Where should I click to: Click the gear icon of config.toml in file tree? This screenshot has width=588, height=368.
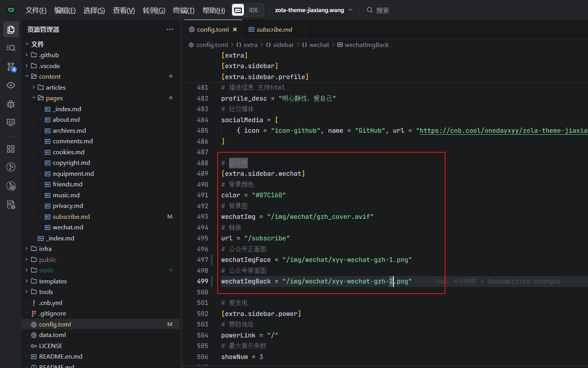point(34,325)
